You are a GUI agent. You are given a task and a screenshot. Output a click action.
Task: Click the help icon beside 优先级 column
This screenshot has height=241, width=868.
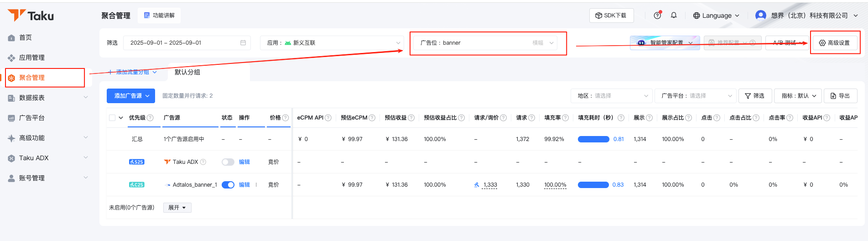click(151, 118)
